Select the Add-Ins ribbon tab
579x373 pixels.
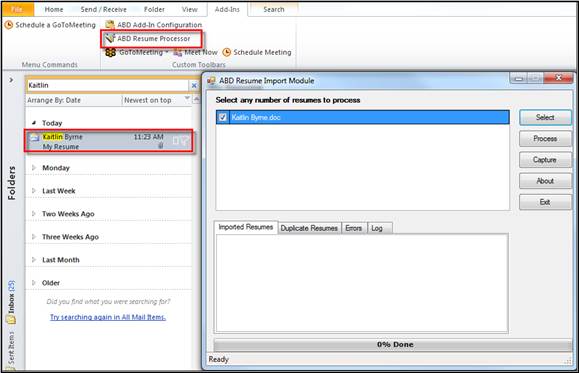coord(227,10)
